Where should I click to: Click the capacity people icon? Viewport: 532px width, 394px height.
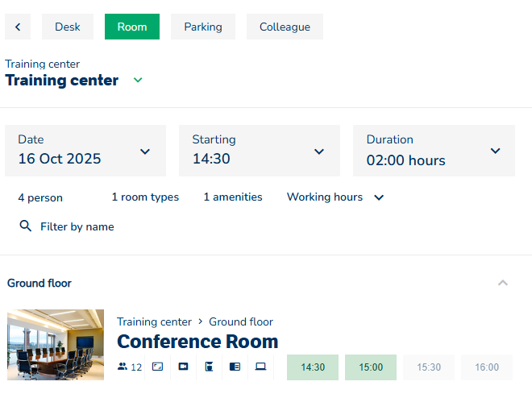pos(123,367)
